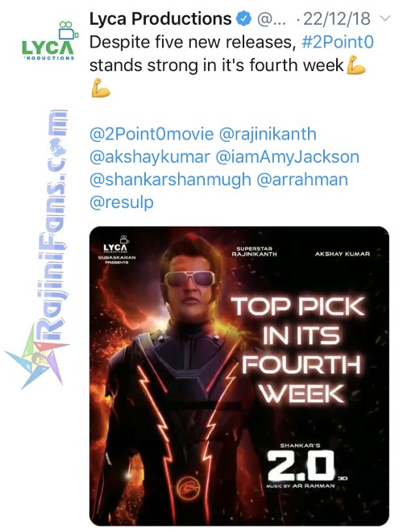Open @shankarshanmugh mention link
The image size is (403, 532).
[x=170, y=180]
